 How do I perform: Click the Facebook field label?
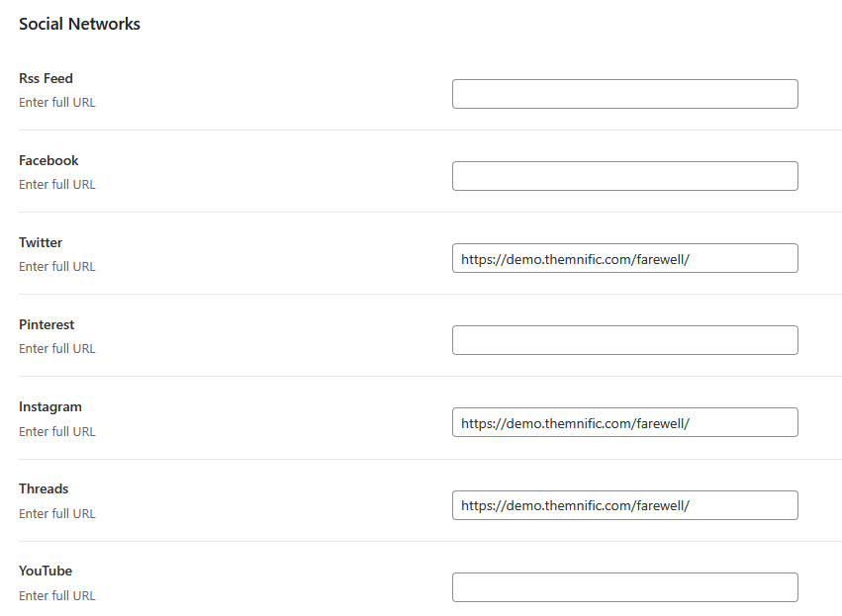coord(48,160)
